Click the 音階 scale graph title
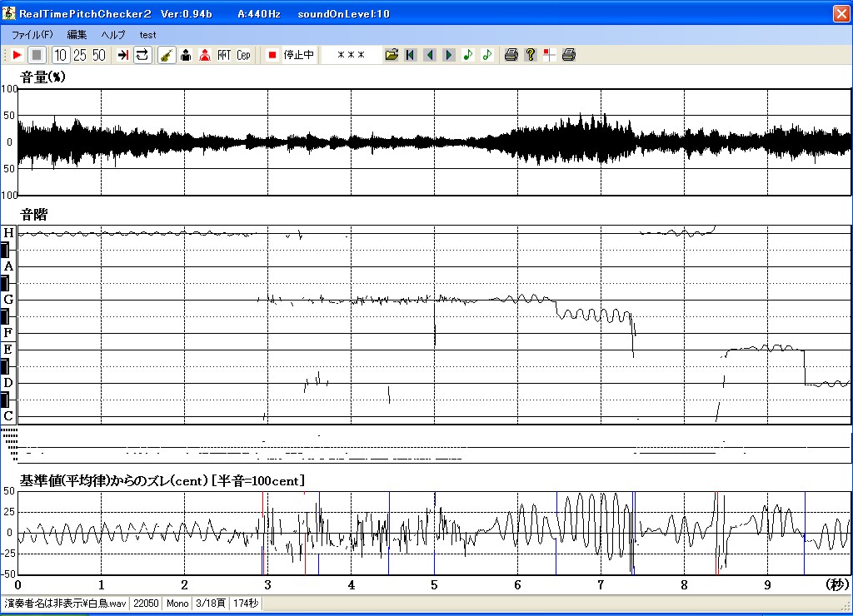Viewport: 853px width, 616px height. (x=33, y=215)
